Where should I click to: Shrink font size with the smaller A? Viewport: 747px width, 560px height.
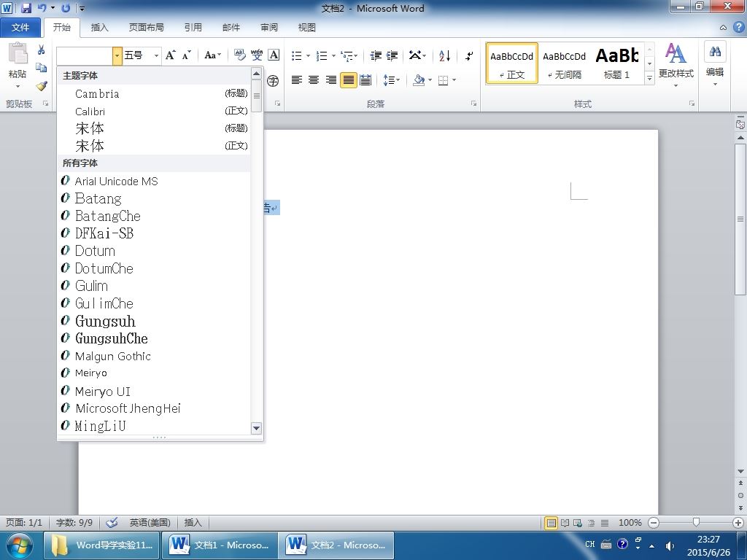(186, 55)
